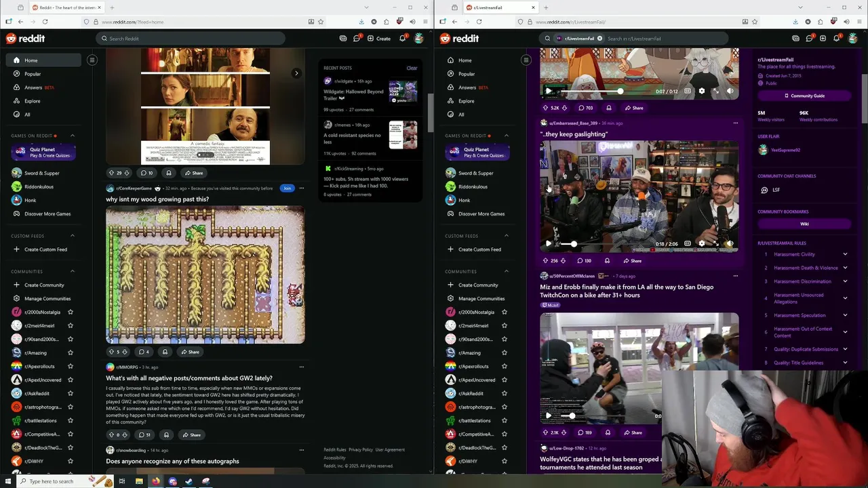This screenshot has width=868, height=488.
Task: Click create post plus icon in right window
Action: click(823, 39)
